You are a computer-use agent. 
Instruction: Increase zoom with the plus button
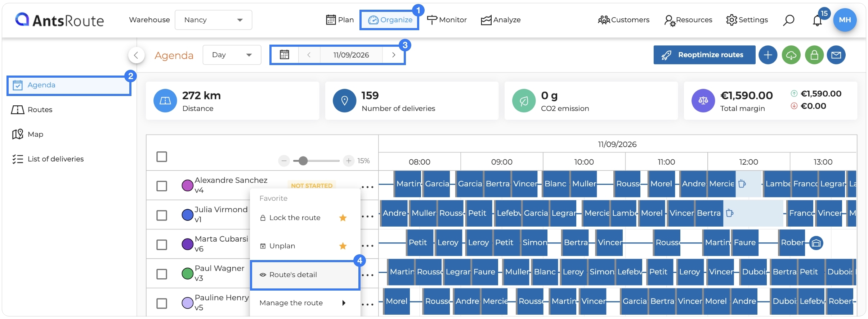[x=348, y=161]
